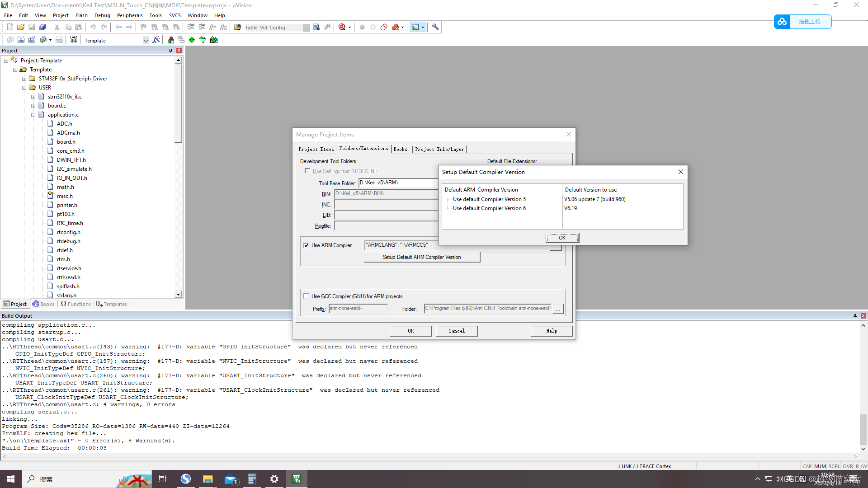The image size is (868, 488).
Task: Disable all breakpoints red rings icon
Action: (x=384, y=27)
